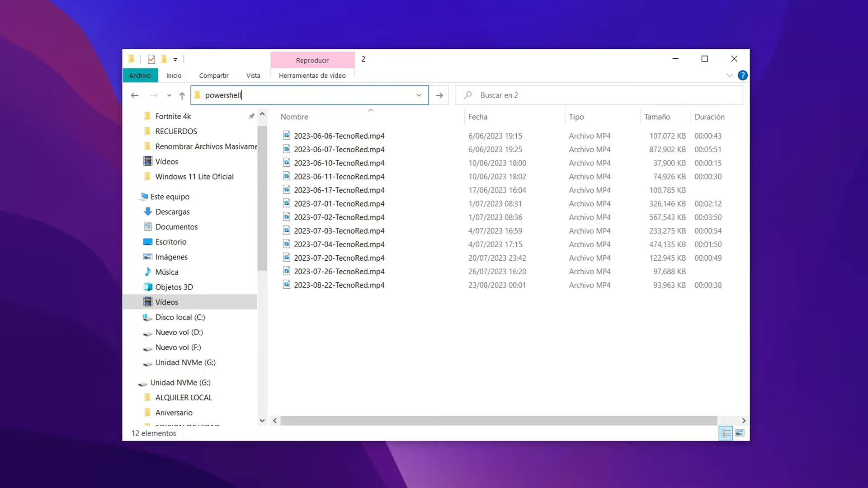Select Este equipo in navigation pane
This screenshot has height=488, width=868.
pyautogui.click(x=170, y=197)
